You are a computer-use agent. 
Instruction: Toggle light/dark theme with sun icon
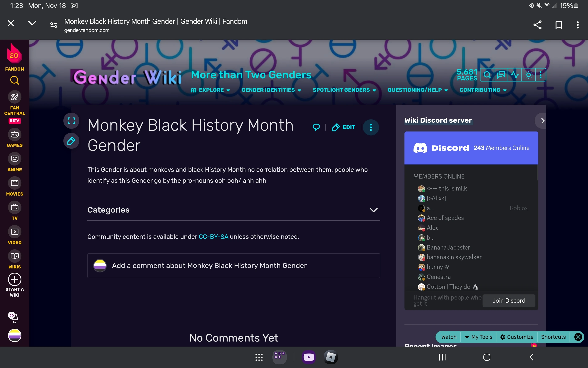coord(528,75)
